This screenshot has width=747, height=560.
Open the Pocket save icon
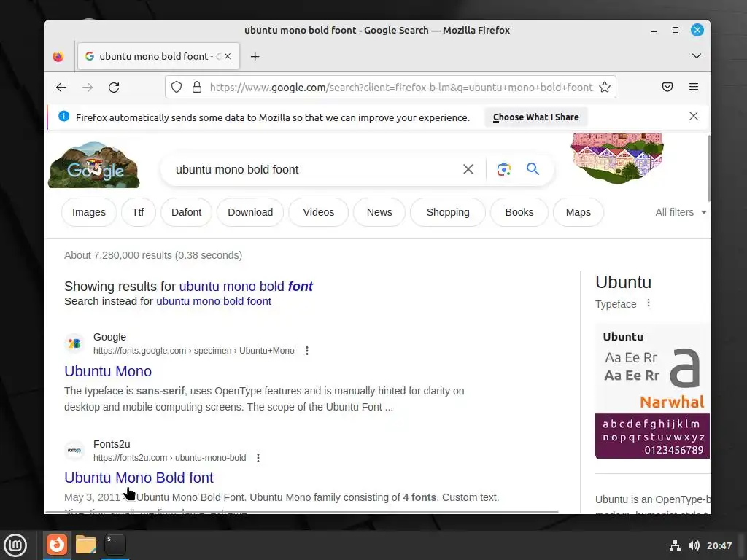pos(667,87)
